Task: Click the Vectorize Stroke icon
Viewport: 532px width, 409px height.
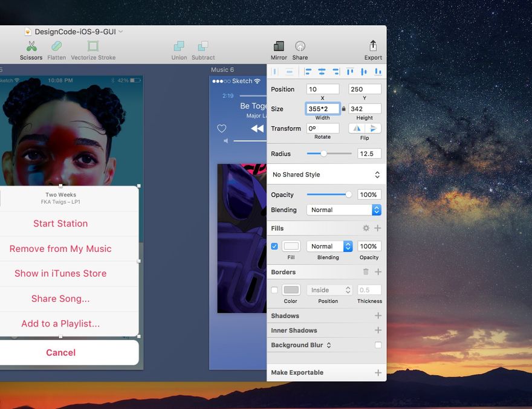Action: (x=93, y=46)
